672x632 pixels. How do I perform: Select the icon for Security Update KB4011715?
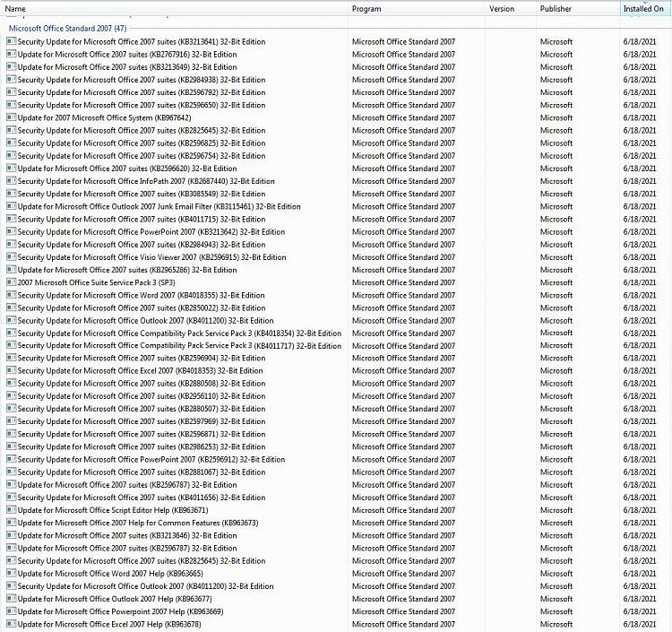click(x=11, y=219)
